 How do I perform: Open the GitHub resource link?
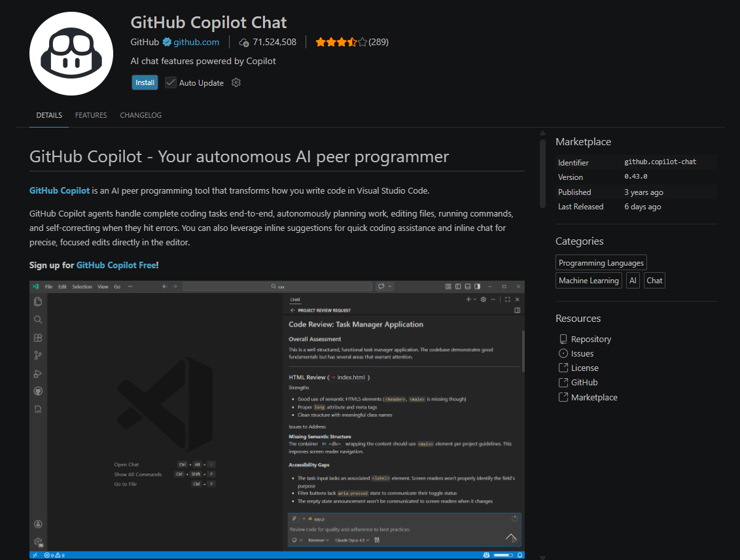578,383
